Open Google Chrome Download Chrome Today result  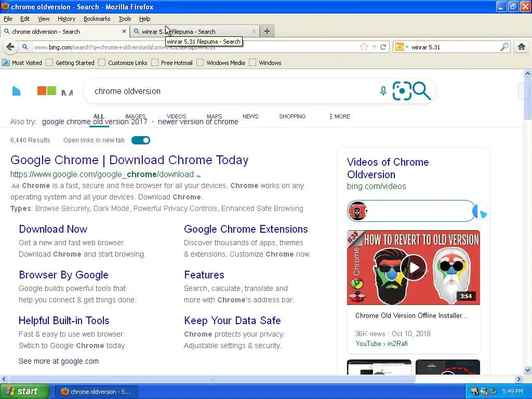pos(129,160)
